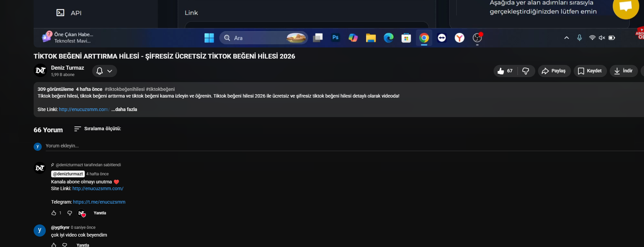Viewport: 644px width, 247px height.
Task: Open Wi-Fi settings from the system tray
Action: [592, 38]
